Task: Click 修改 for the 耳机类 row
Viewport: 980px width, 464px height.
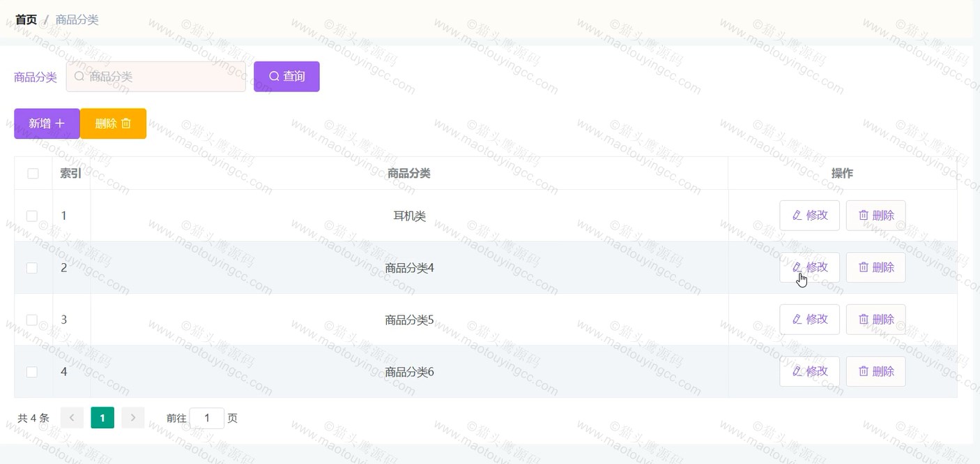Action: click(809, 216)
